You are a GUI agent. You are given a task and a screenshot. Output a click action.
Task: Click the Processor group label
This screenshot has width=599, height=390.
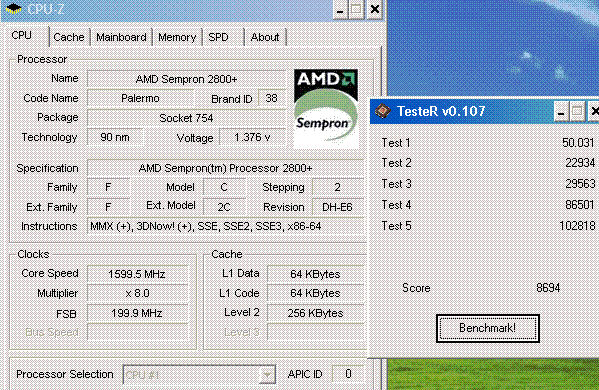point(42,59)
